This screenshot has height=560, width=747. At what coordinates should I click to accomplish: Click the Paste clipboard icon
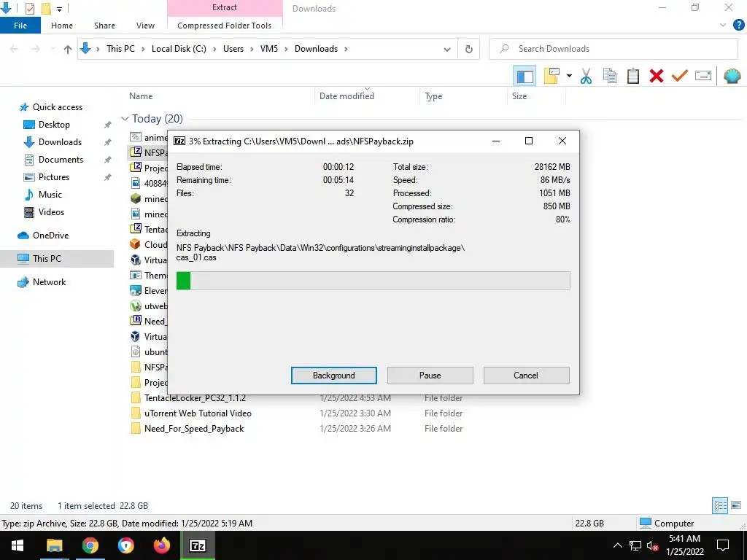tap(632, 76)
